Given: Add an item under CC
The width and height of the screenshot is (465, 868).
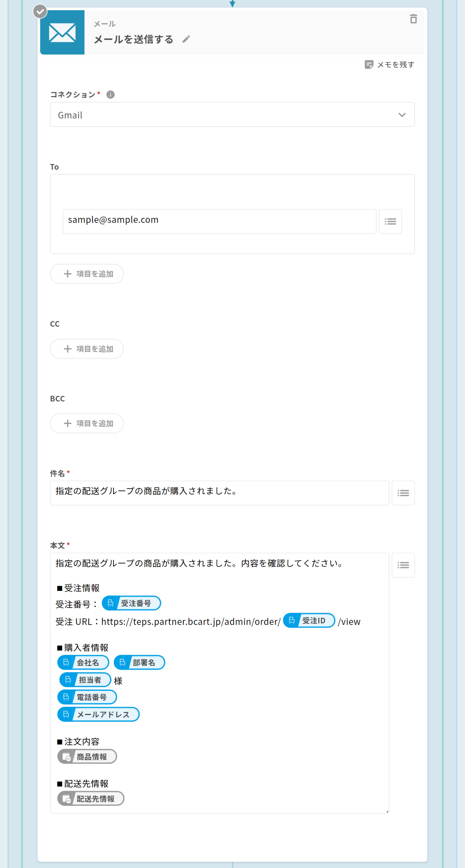Looking at the screenshot, I should (x=87, y=349).
